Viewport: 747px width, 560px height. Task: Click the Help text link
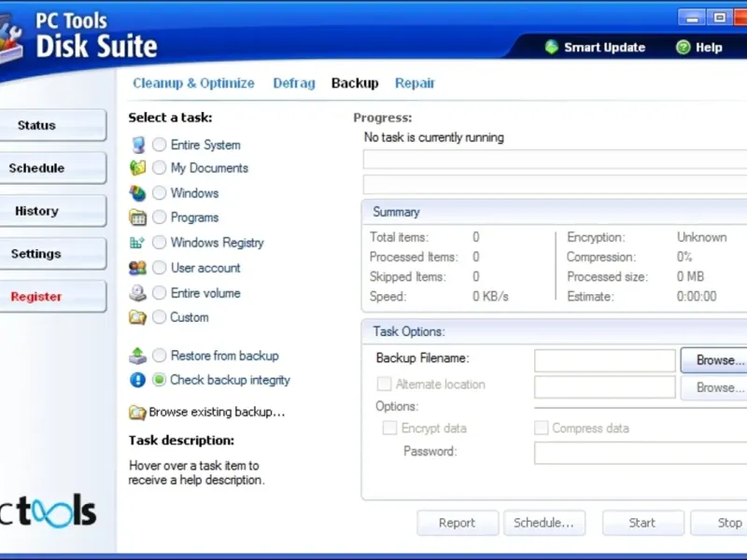click(x=709, y=48)
